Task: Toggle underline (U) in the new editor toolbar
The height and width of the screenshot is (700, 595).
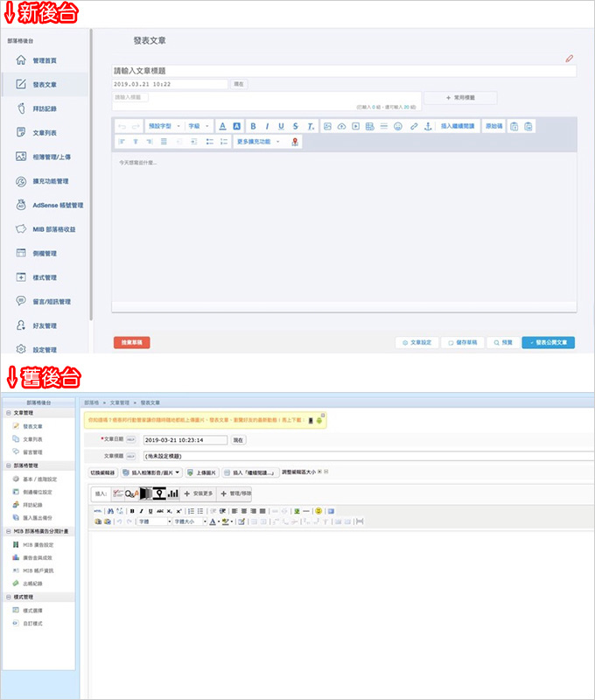Action: point(281,126)
